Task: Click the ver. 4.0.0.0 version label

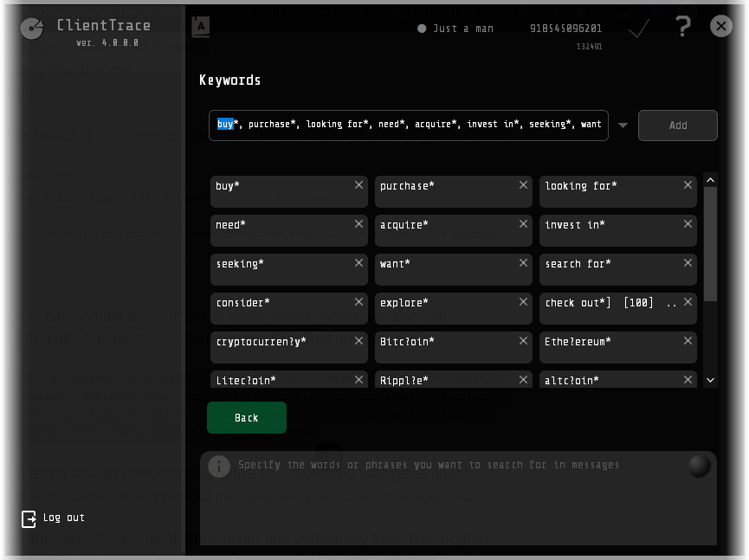Action: [x=107, y=43]
